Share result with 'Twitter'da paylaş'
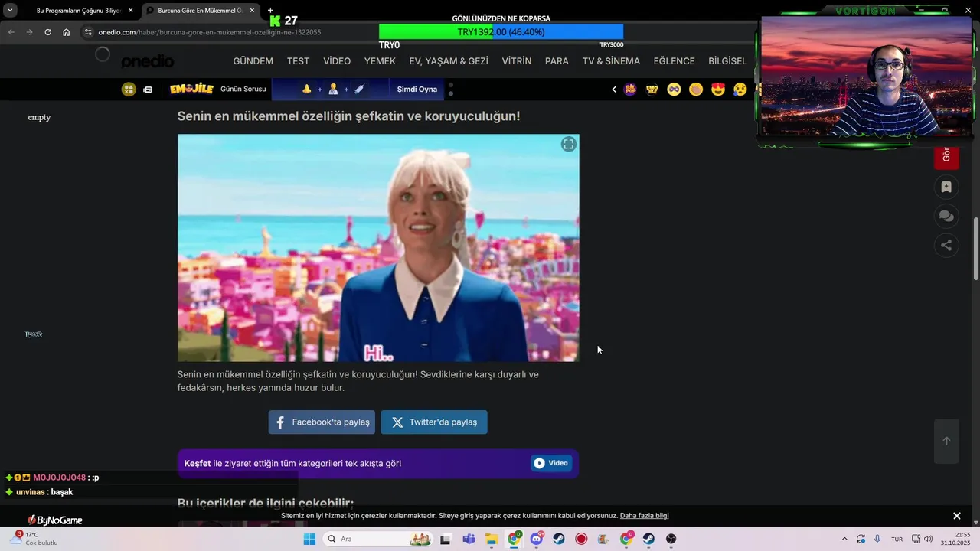 pyautogui.click(x=434, y=422)
